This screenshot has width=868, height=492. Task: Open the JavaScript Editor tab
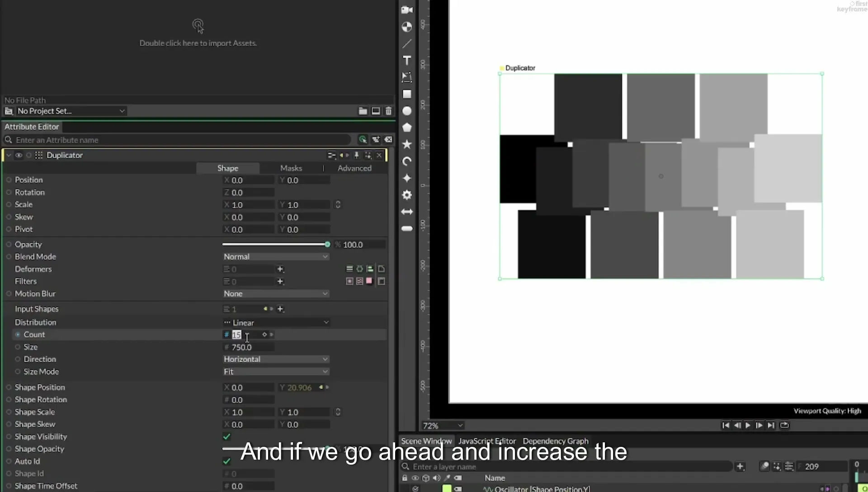tap(487, 441)
